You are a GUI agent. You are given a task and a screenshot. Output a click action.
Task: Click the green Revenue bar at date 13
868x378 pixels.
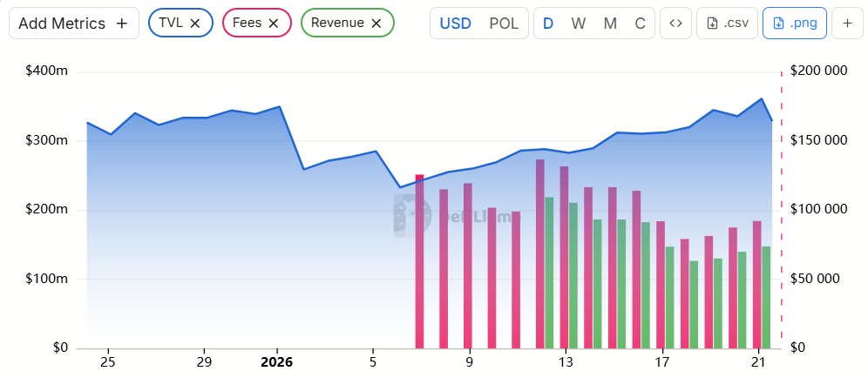coord(573,274)
